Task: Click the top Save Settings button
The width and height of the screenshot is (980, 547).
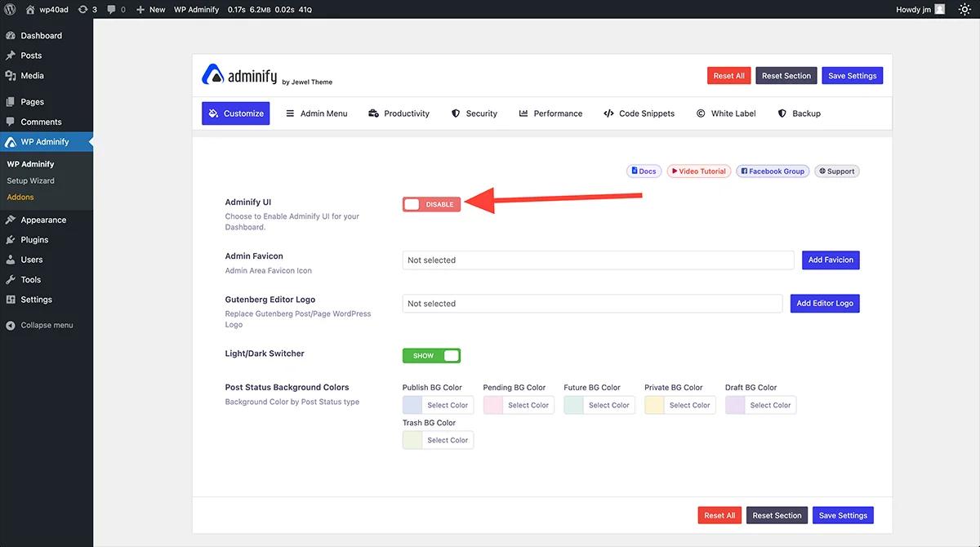Action: pos(852,76)
